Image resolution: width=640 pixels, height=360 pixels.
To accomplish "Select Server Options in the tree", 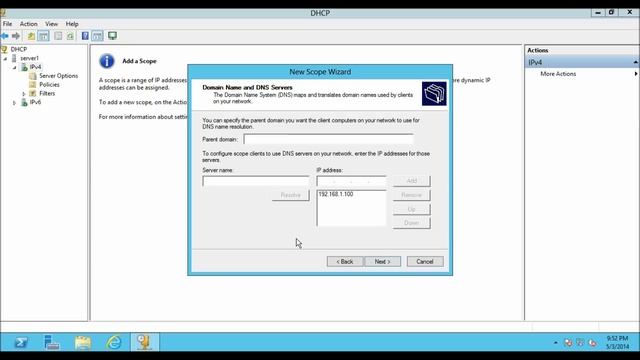I will [58, 76].
